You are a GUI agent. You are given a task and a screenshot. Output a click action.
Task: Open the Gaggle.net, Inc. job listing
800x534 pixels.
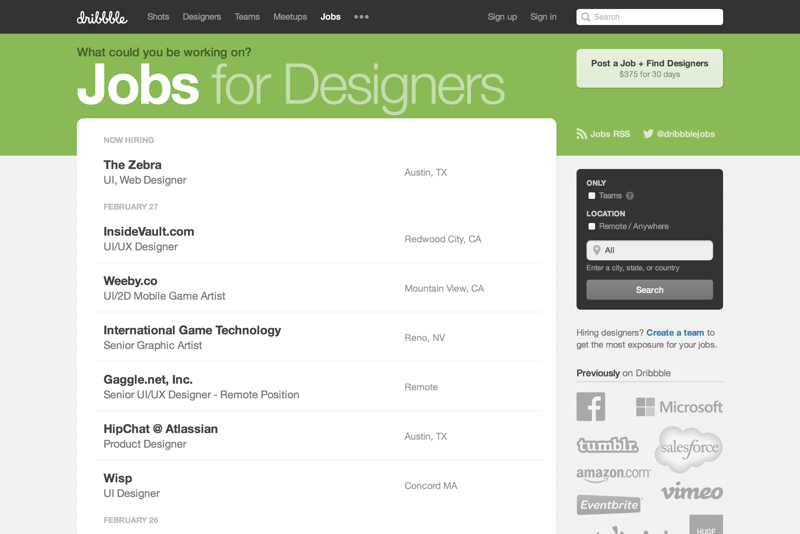pyautogui.click(x=147, y=379)
